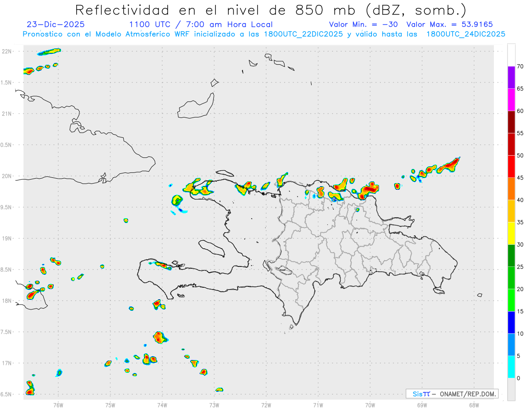
Task: Click the '73W' longitude label
Action: 214,405
